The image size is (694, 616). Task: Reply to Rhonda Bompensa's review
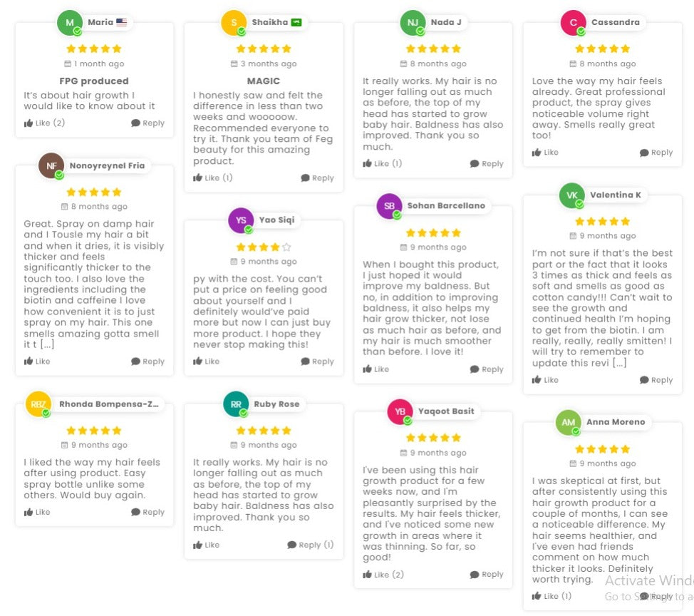(x=147, y=512)
